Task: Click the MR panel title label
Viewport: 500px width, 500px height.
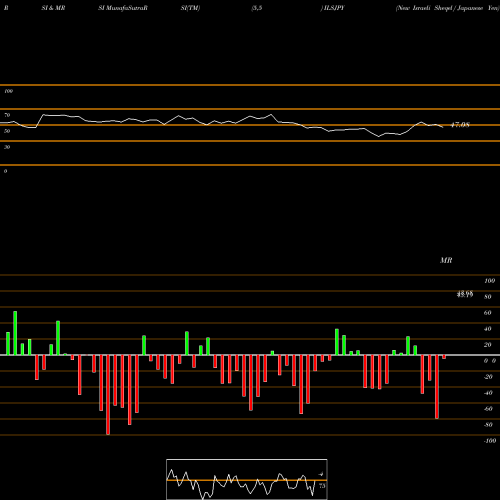Action: click(x=446, y=260)
